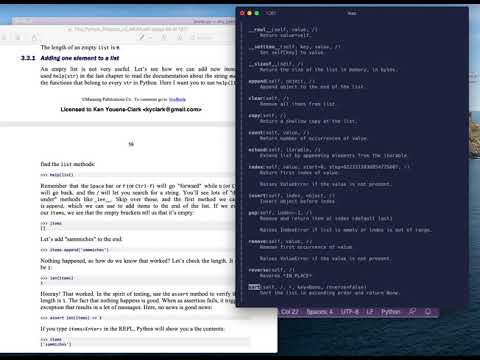Click the extend method name in terminal
480x360 pixels.
pos(257,150)
